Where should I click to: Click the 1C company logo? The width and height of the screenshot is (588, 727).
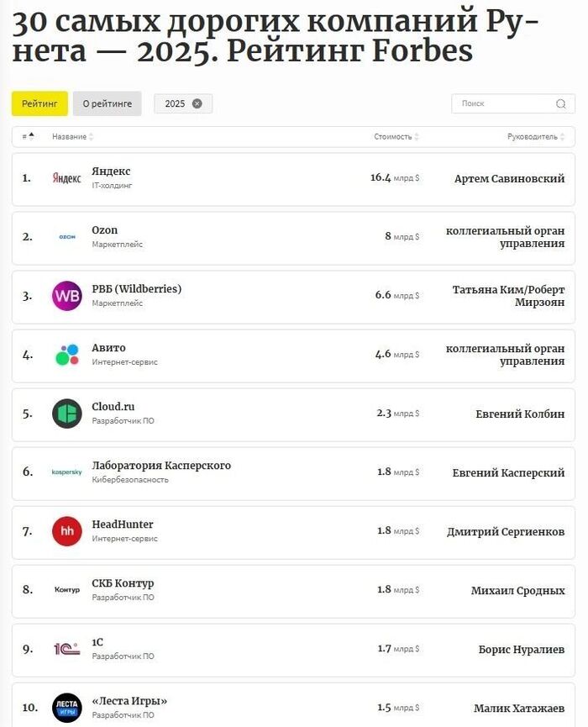pyautogui.click(x=67, y=649)
